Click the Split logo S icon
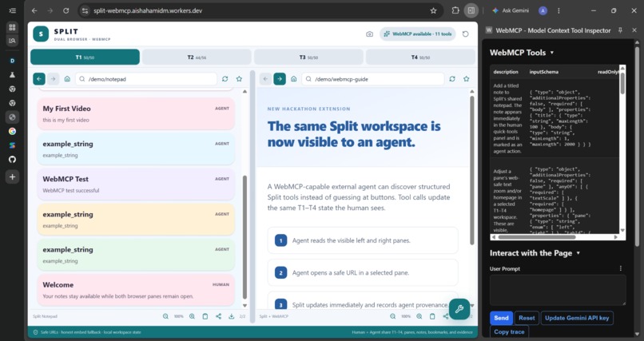The width and height of the screenshot is (644, 341). [41, 34]
